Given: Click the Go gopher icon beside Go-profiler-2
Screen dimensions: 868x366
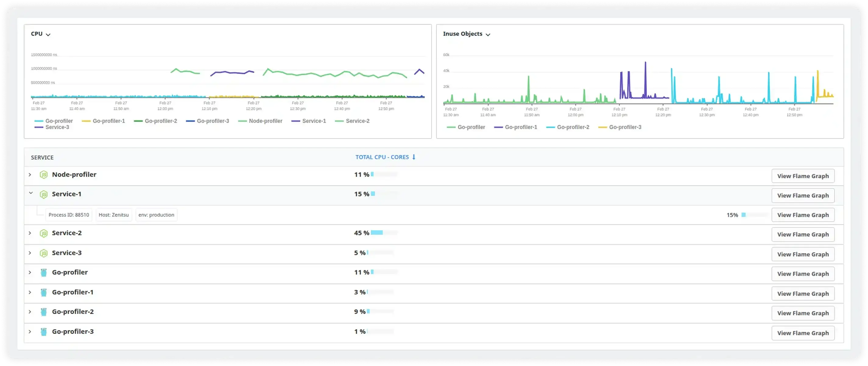Looking at the screenshot, I should [x=44, y=312].
